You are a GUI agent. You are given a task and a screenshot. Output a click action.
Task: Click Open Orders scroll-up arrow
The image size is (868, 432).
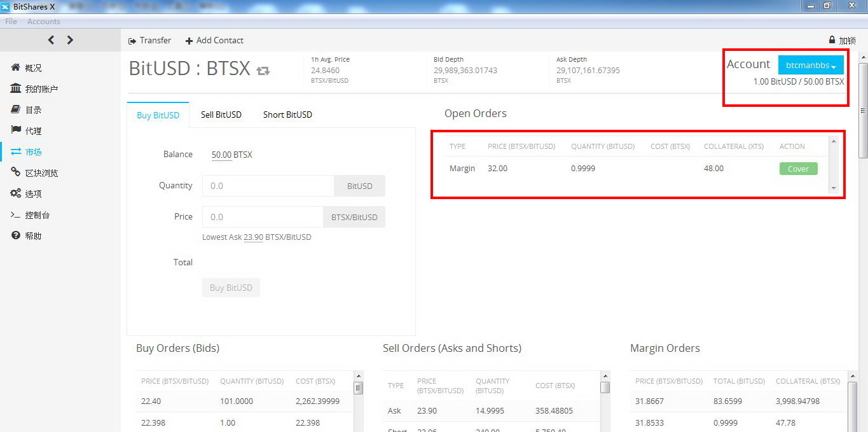pos(834,141)
